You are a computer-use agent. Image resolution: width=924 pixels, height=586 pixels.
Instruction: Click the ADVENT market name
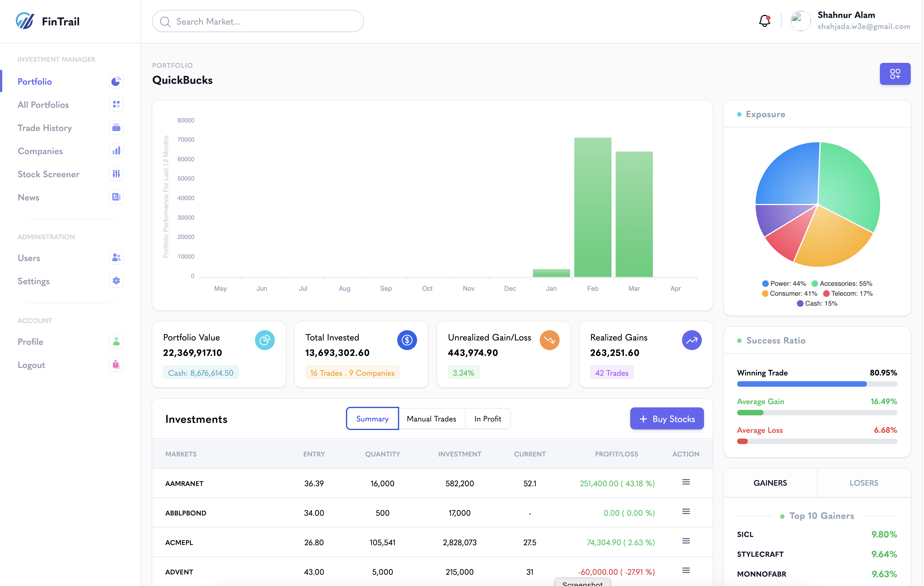pyautogui.click(x=179, y=572)
